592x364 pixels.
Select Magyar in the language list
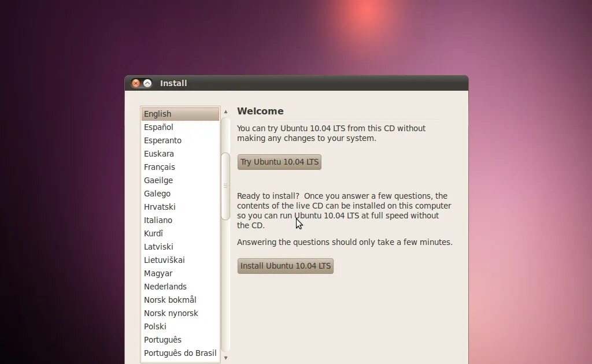click(180, 273)
